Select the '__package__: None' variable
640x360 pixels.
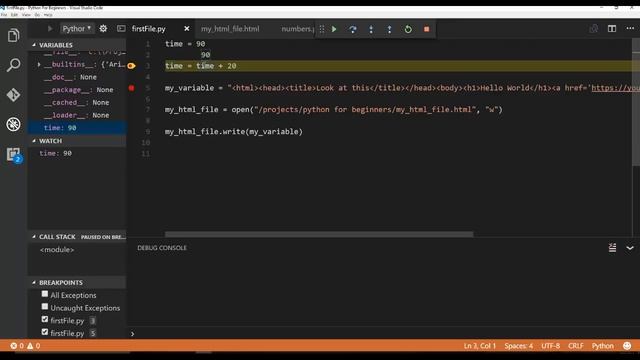click(77, 90)
